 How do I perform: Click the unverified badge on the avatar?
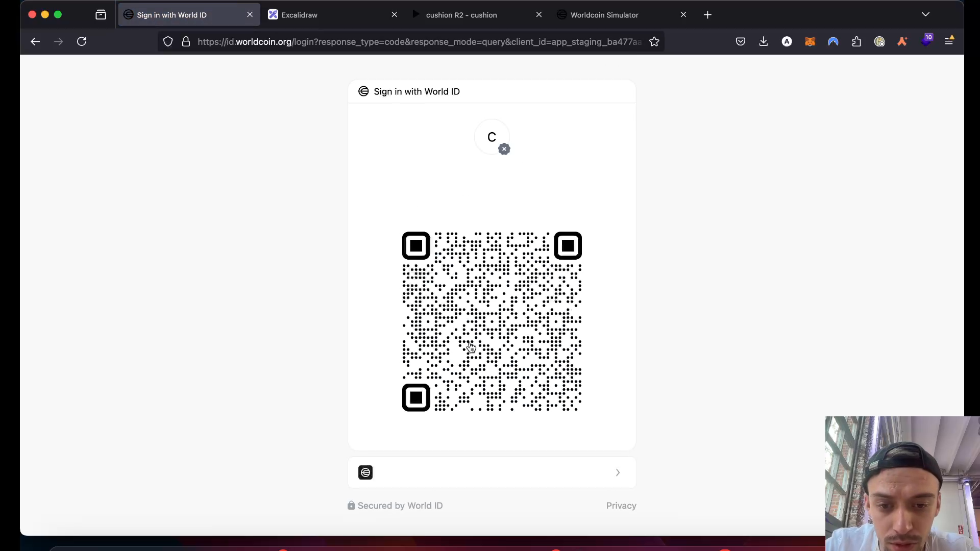point(504,149)
